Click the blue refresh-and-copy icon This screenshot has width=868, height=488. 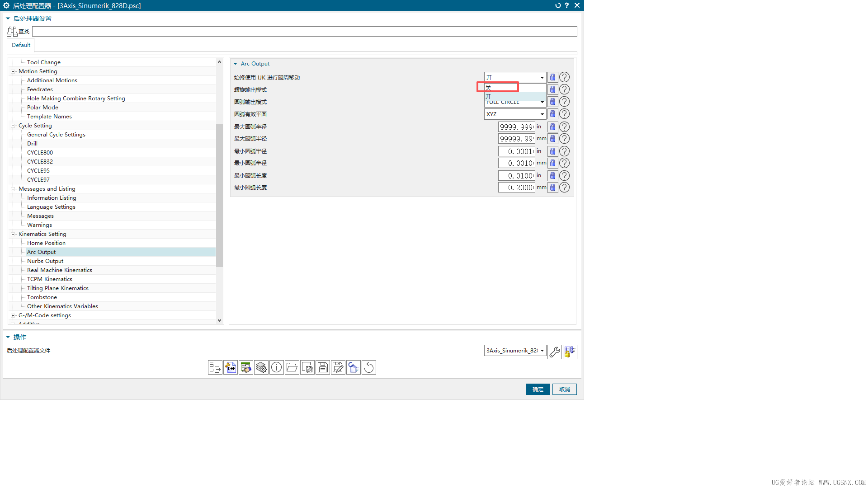[354, 367]
